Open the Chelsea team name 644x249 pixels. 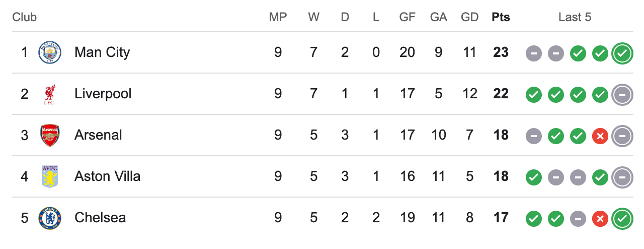pyautogui.click(x=100, y=218)
